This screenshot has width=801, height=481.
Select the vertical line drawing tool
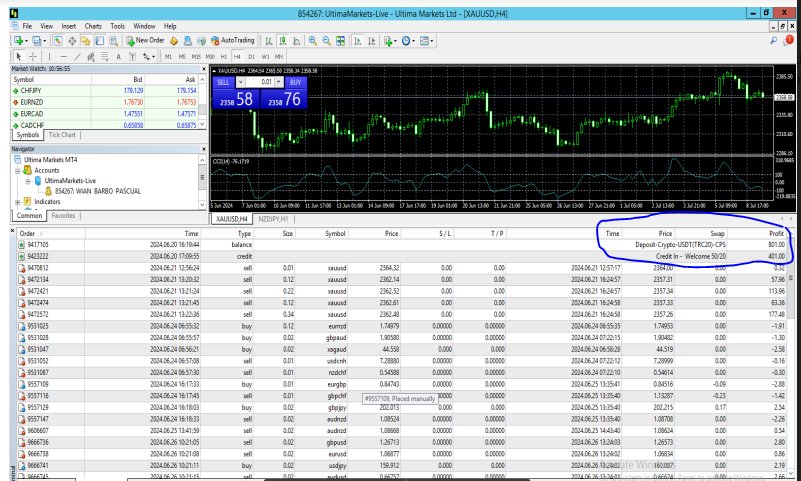tap(49, 57)
